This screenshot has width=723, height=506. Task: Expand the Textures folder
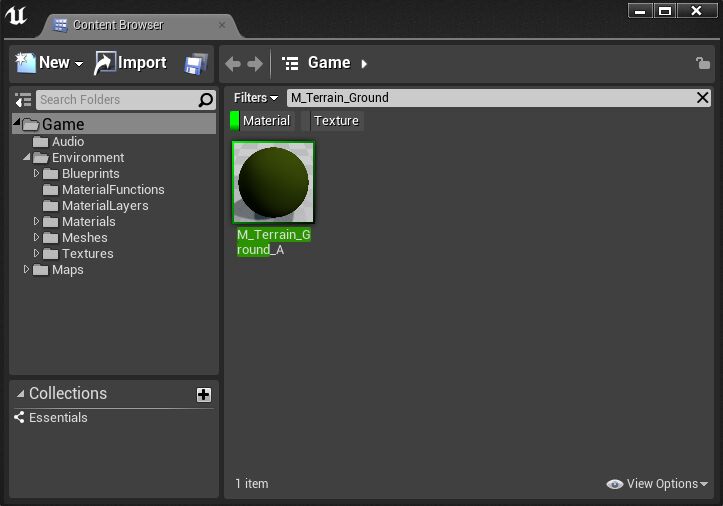point(36,253)
